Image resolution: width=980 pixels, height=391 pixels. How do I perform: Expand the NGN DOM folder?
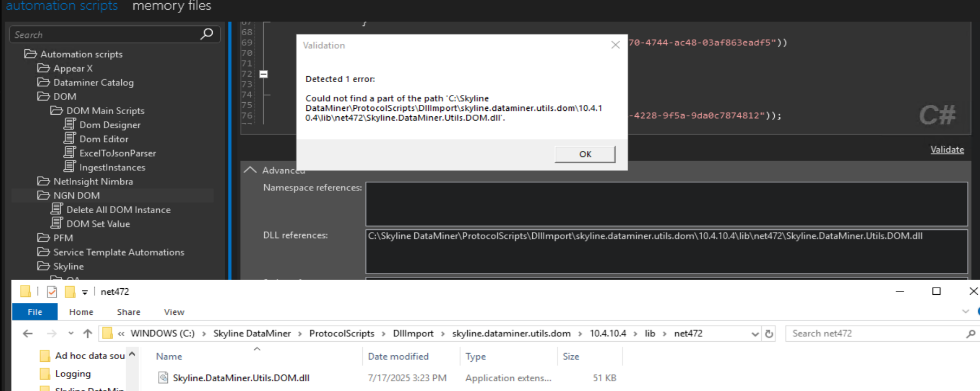click(x=76, y=196)
